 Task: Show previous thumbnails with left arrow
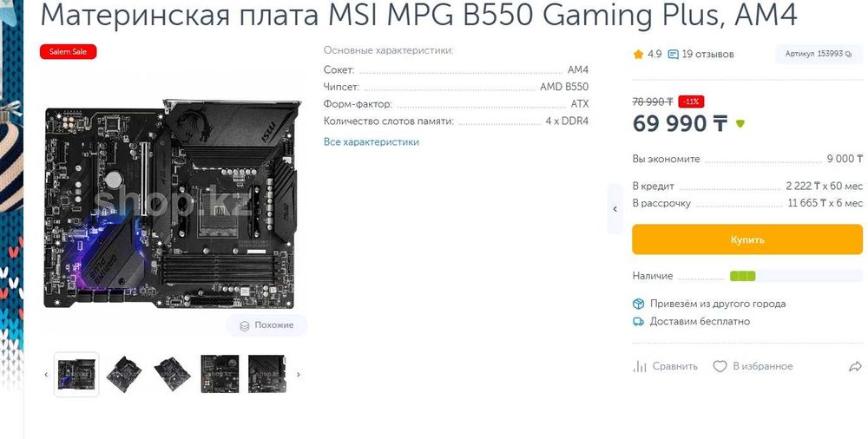[47, 375]
